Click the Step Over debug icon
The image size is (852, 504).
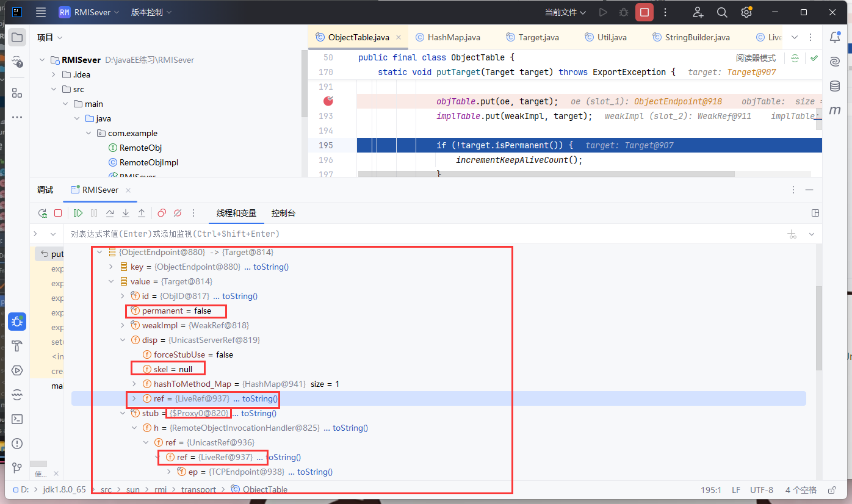(110, 213)
